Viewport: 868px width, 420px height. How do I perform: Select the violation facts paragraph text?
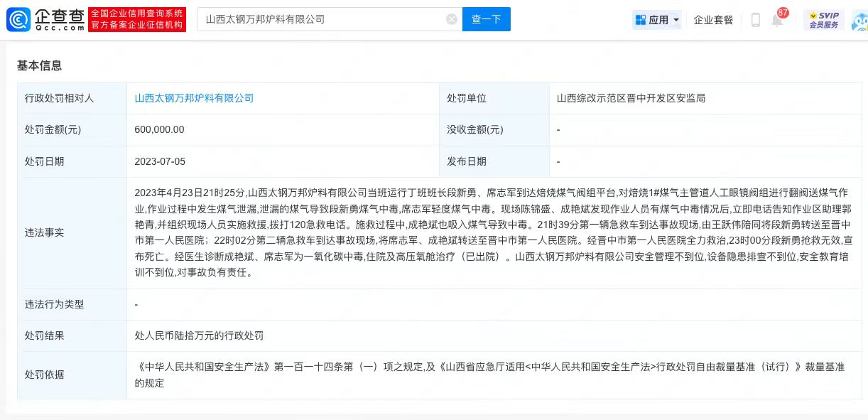tap(494, 232)
